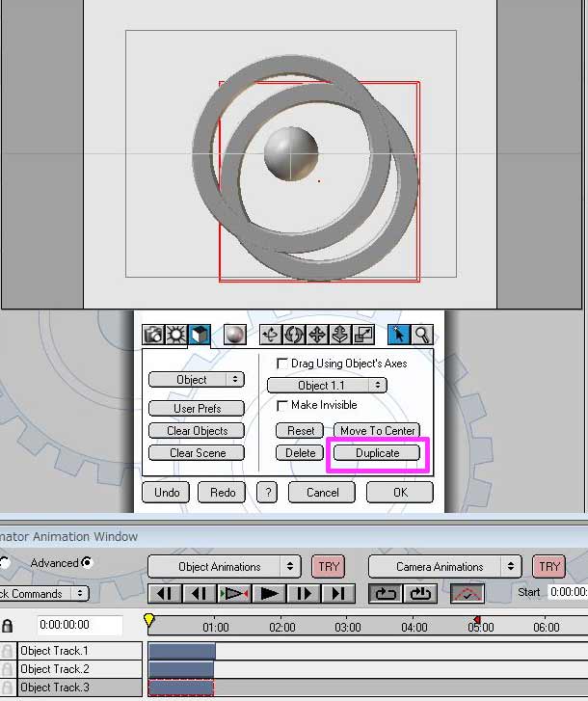Click the 03:00 mark on timeline ruler
This screenshot has height=701, width=588.
pos(348,627)
